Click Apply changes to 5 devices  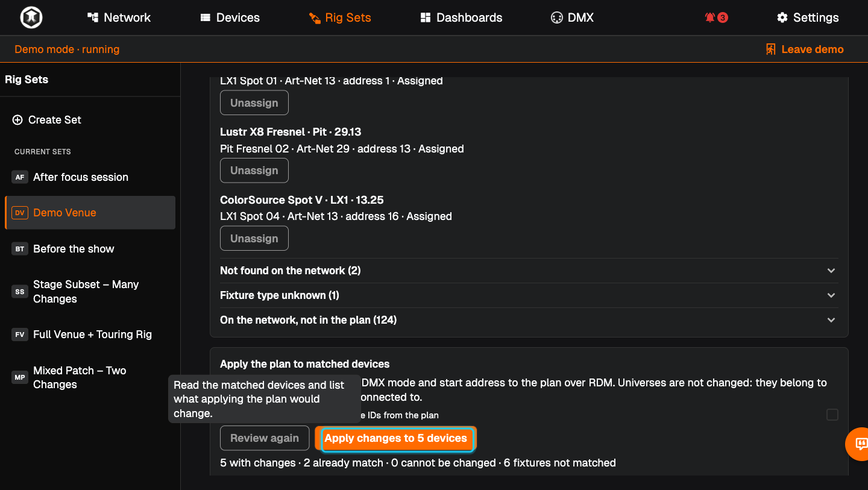(395, 438)
